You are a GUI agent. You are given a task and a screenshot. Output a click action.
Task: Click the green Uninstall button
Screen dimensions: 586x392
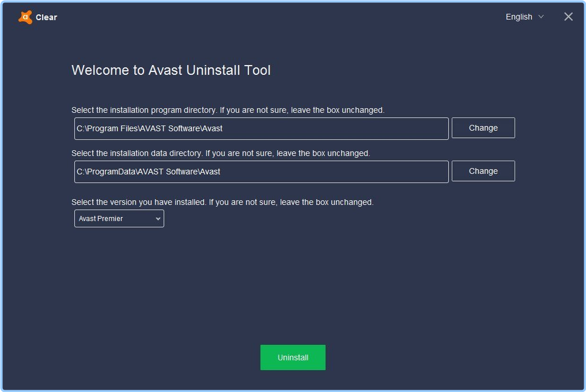click(293, 357)
